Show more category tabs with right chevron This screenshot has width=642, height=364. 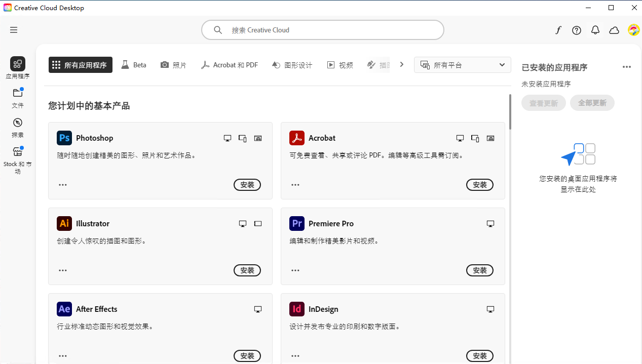click(x=402, y=65)
